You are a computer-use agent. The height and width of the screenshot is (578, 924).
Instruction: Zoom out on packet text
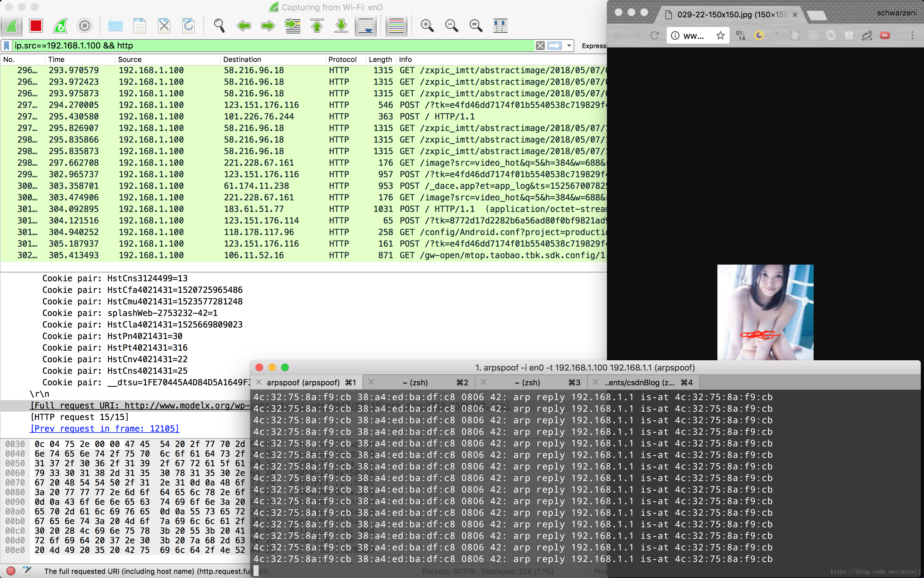coord(451,26)
